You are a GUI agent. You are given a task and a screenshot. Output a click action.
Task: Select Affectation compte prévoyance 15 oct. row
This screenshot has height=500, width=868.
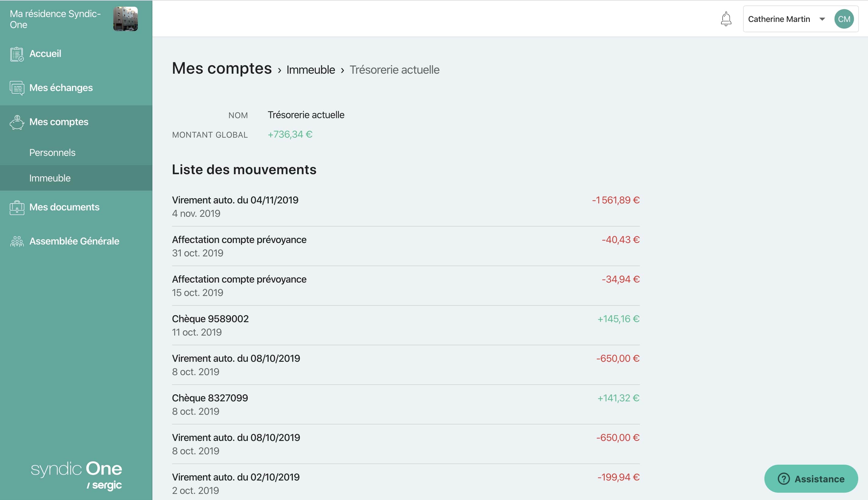[x=405, y=286]
